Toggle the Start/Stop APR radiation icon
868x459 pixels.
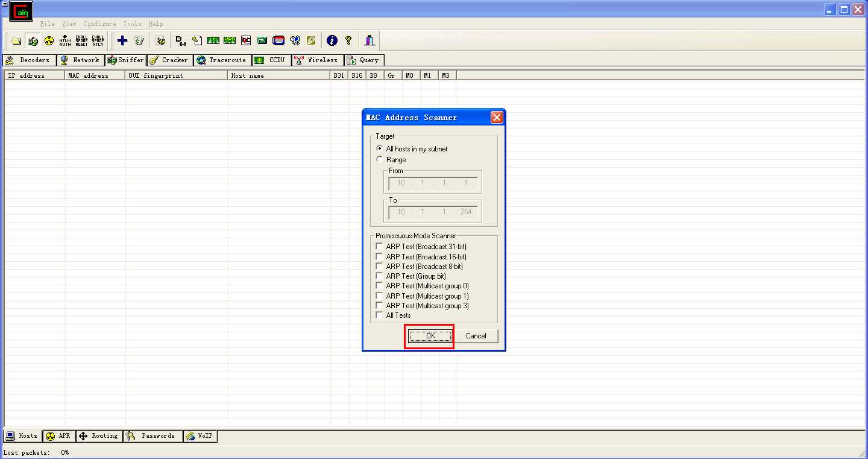[x=49, y=40]
